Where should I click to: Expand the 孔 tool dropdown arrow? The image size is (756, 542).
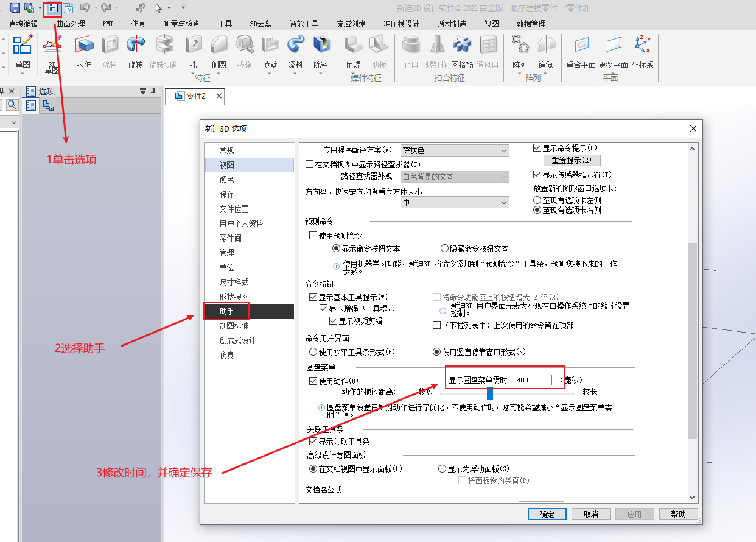(x=194, y=73)
